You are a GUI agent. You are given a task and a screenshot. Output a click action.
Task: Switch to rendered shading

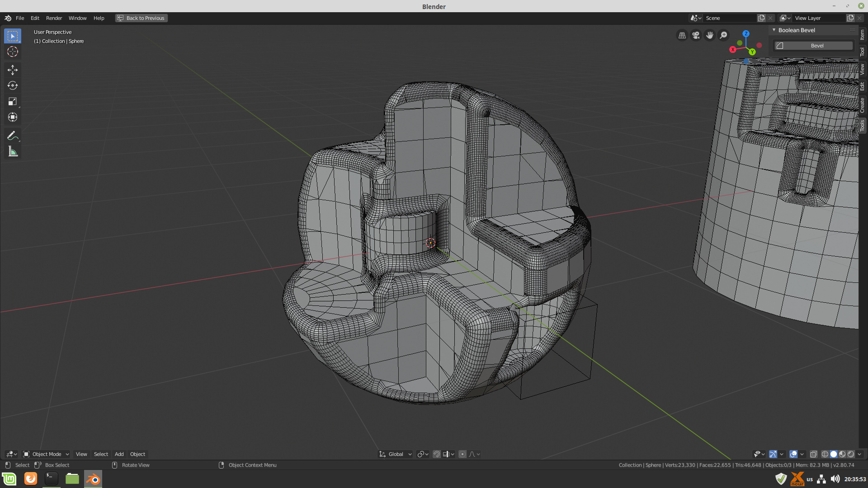pos(851,454)
